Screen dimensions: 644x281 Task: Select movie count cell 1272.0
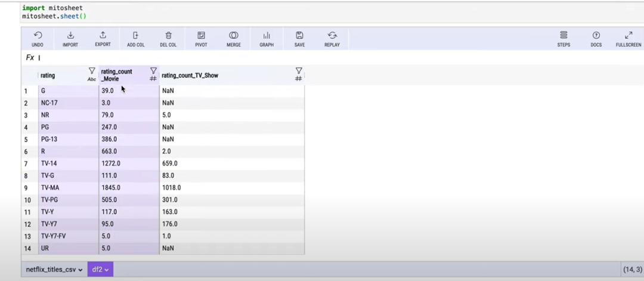point(129,163)
